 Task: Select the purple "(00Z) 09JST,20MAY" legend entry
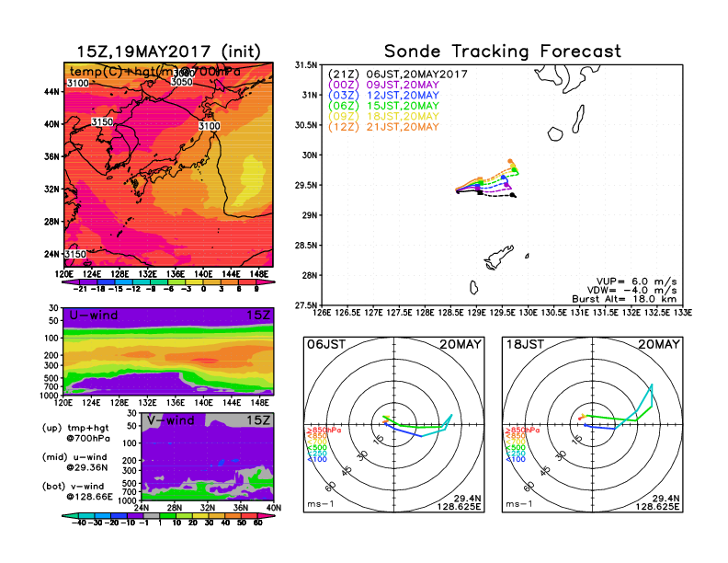pyautogui.click(x=383, y=85)
